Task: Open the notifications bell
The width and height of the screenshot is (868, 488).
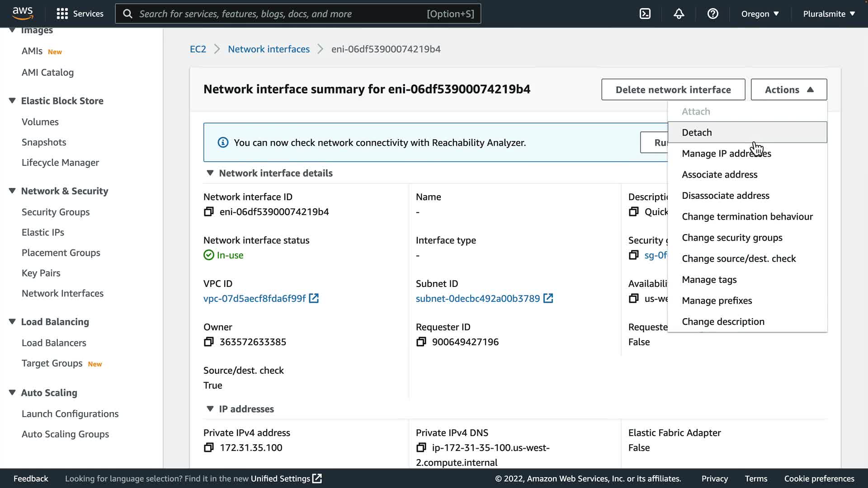Action: tap(679, 14)
